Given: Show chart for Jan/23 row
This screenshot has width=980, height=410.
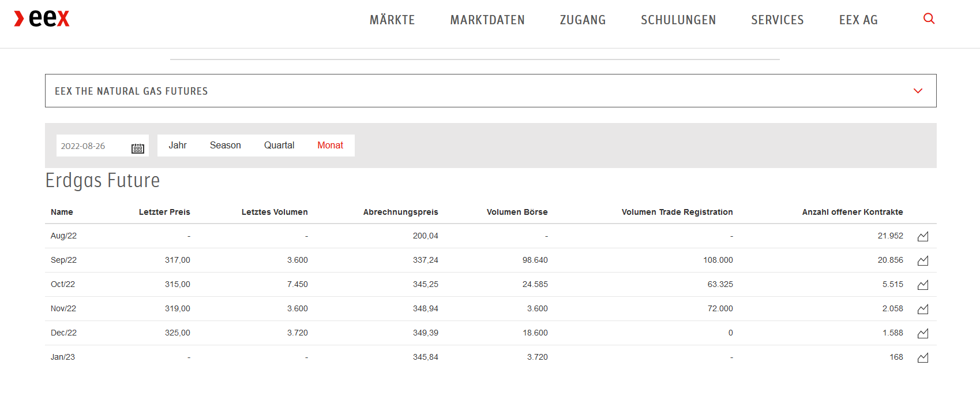Looking at the screenshot, I should point(923,357).
